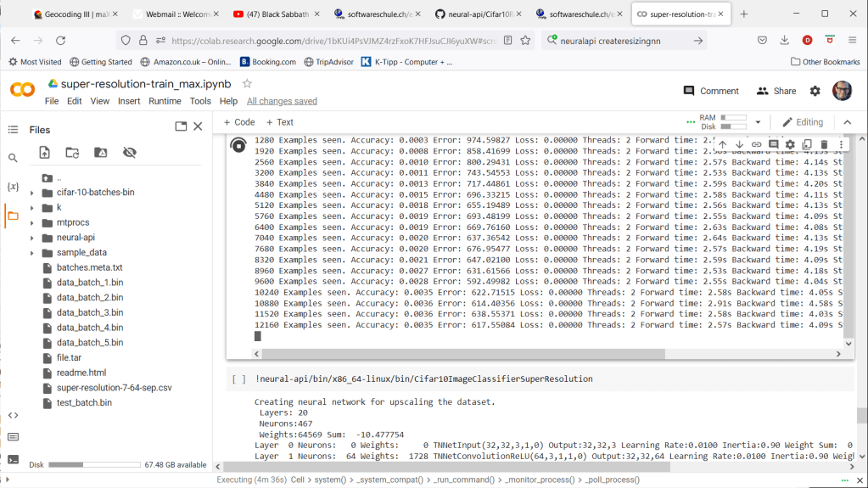Delete the current cell with the trash icon
Viewport: 868px width, 488px height.
pyautogui.click(x=824, y=145)
